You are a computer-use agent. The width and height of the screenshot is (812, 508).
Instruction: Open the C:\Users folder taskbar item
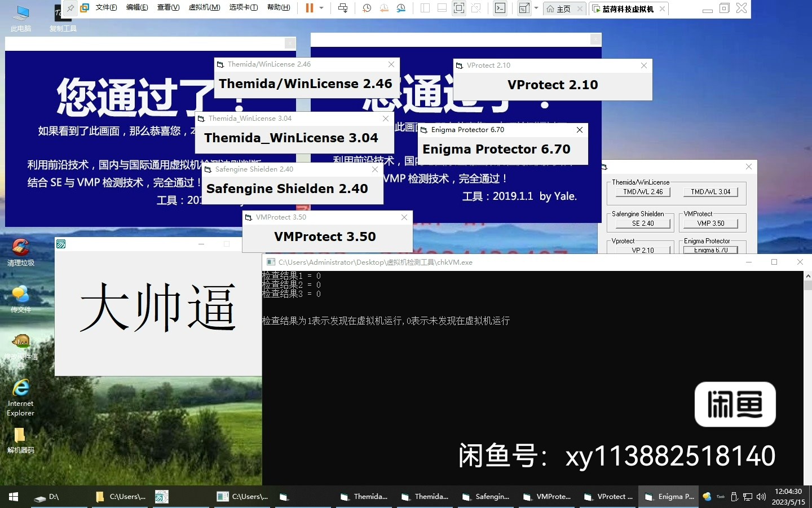121,497
